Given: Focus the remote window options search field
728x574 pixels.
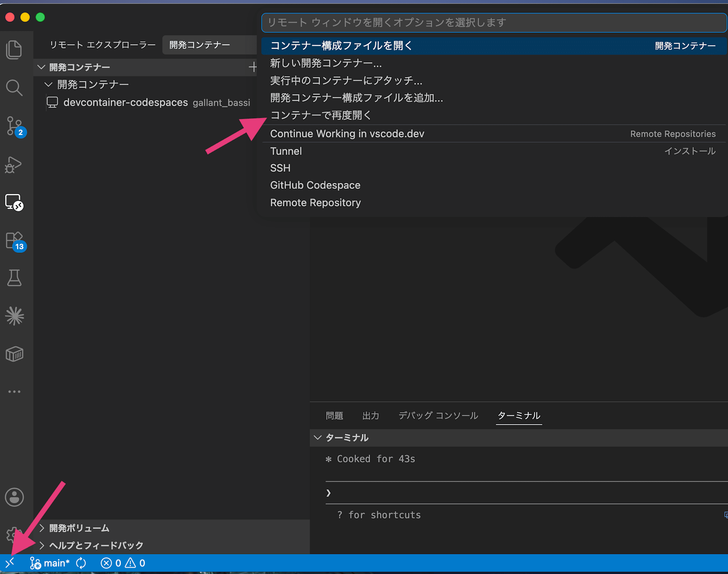Looking at the screenshot, I should tap(494, 23).
